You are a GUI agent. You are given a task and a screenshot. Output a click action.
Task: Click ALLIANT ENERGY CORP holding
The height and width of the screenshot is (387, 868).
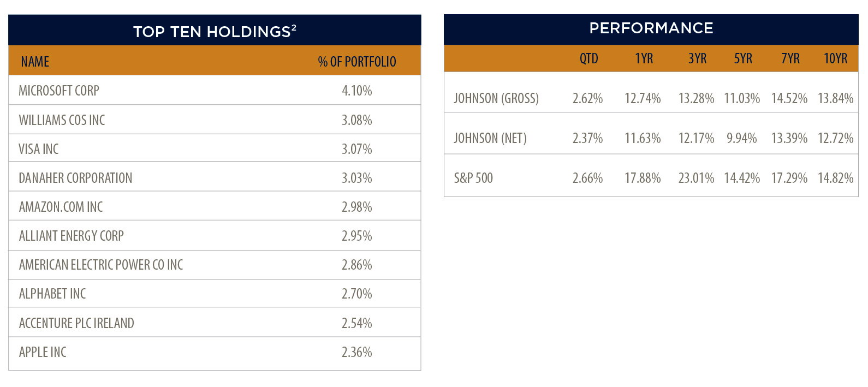[72, 236]
